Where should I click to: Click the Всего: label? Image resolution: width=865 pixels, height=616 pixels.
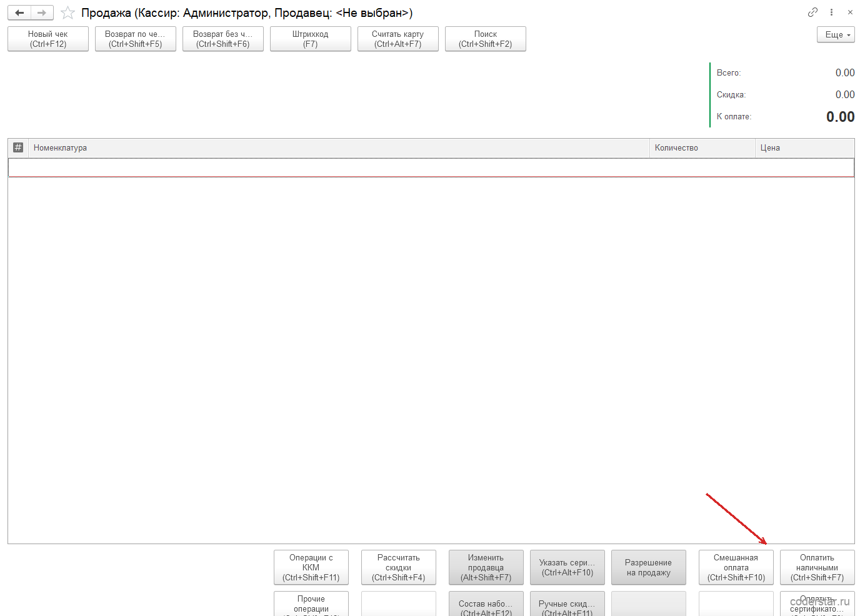tap(729, 73)
